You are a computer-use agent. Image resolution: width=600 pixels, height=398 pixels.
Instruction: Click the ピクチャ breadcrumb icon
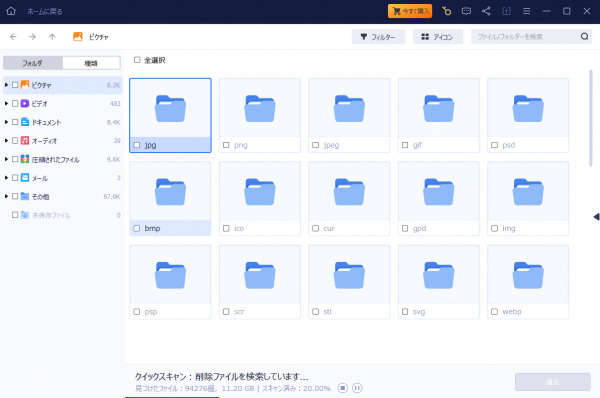(x=78, y=37)
